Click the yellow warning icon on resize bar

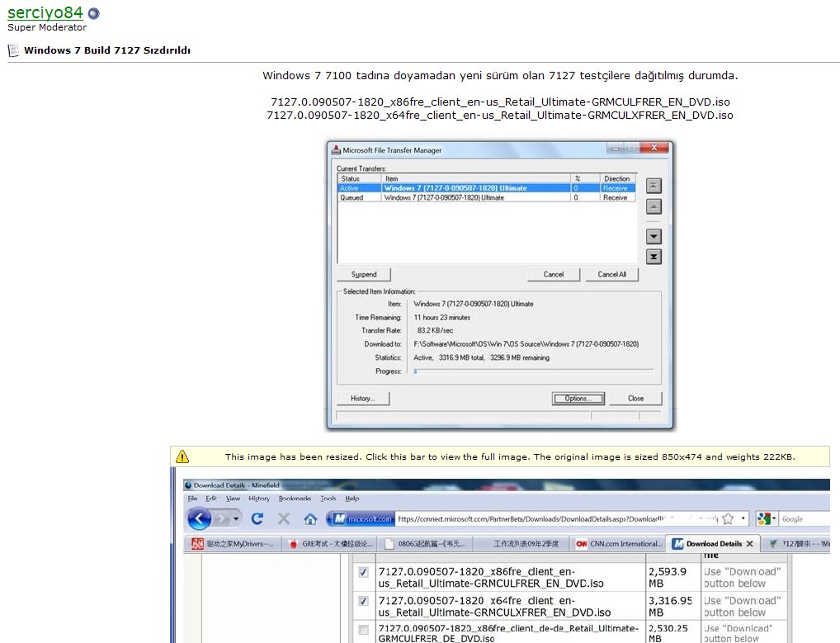(x=182, y=456)
